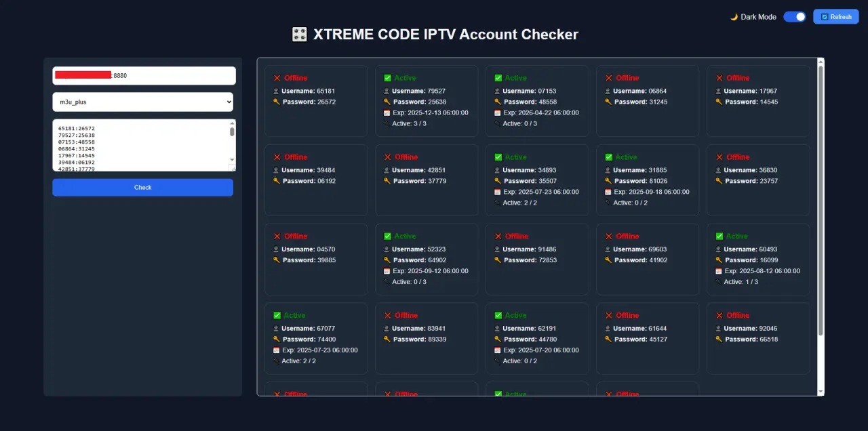The image size is (868, 431).
Task: Click line 07153:48558 in the textarea
Action: click(x=77, y=142)
